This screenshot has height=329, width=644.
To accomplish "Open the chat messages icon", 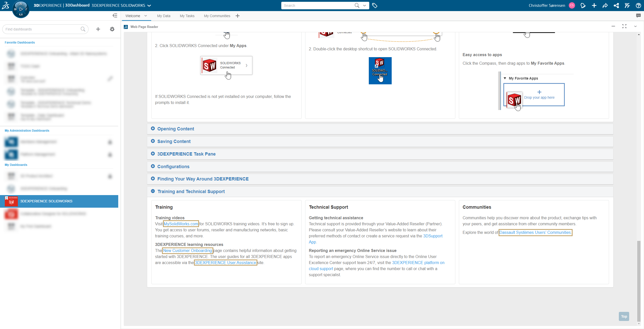I will point(638,16).
